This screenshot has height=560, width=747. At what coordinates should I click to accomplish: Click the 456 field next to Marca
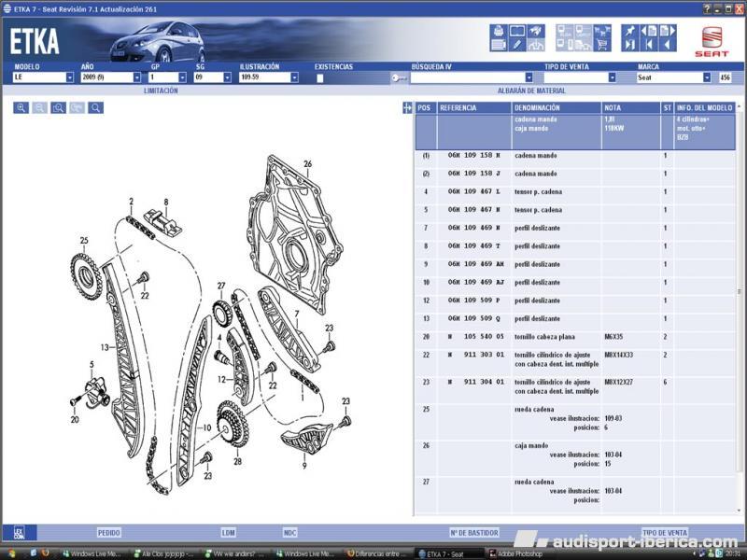[726, 77]
